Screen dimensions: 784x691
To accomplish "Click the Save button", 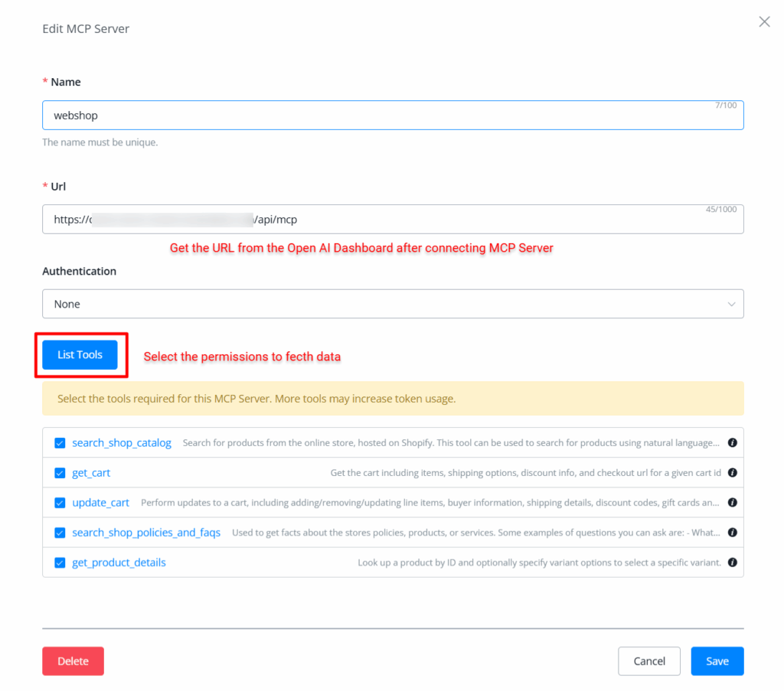I will (717, 661).
